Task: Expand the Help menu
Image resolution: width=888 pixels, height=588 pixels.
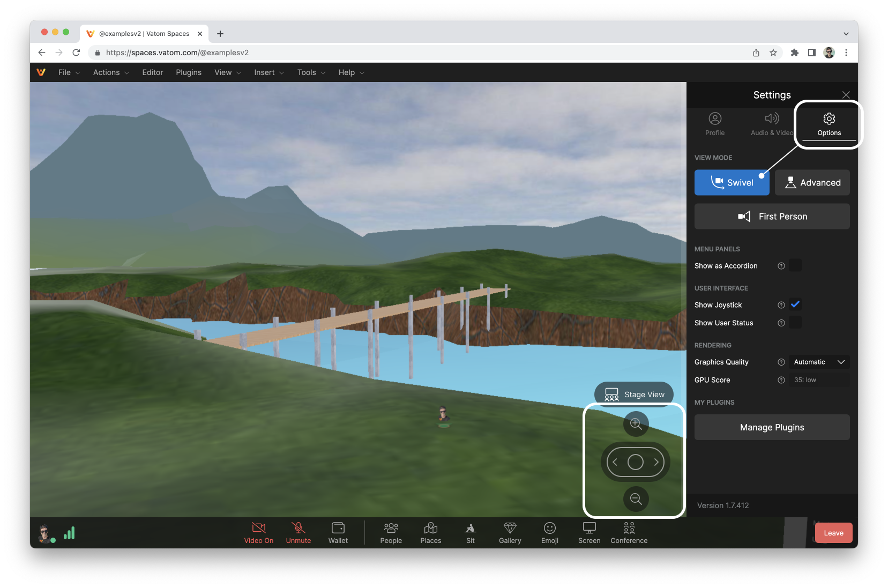Action: (x=351, y=72)
